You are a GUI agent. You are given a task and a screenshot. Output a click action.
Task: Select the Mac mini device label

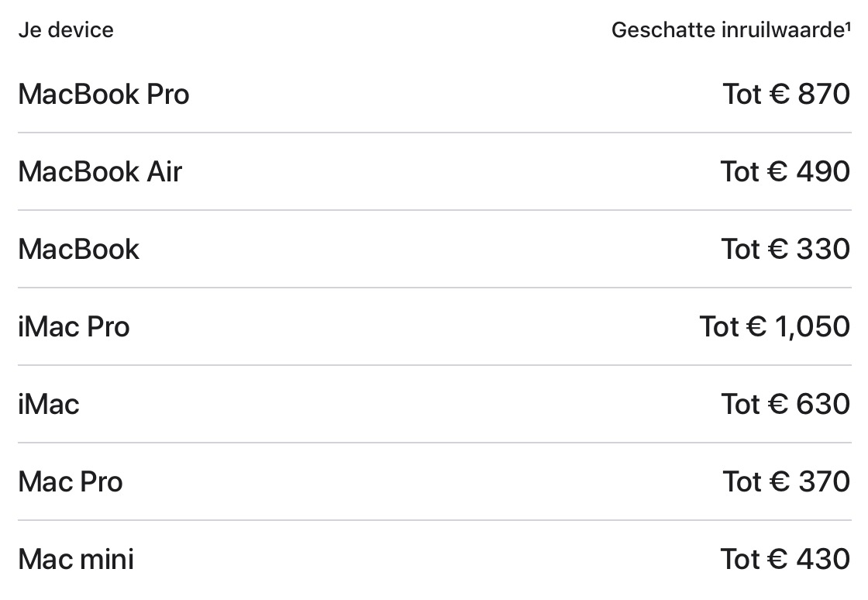[76, 559]
